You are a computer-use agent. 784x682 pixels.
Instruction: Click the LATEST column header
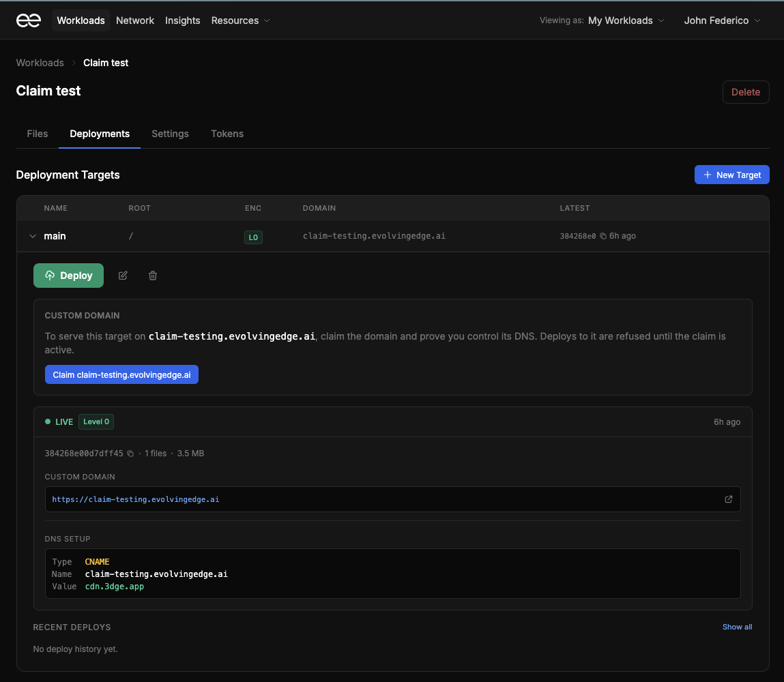click(x=575, y=208)
